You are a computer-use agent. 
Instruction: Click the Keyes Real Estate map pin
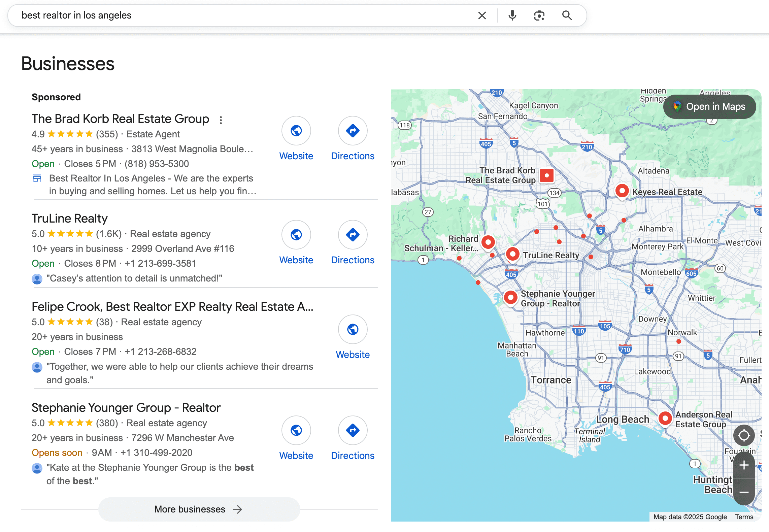coord(622,191)
